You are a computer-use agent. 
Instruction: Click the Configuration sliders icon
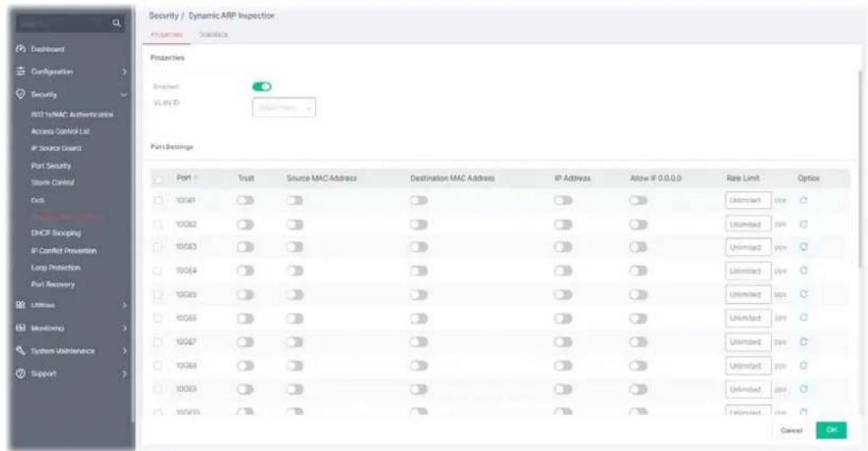pyautogui.click(x=21, y=71)
